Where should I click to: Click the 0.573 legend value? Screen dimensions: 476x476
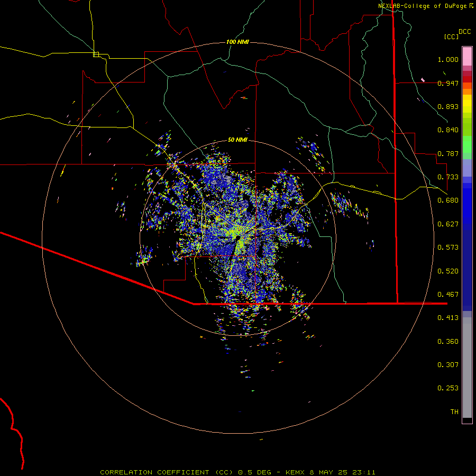coord(448,248)
